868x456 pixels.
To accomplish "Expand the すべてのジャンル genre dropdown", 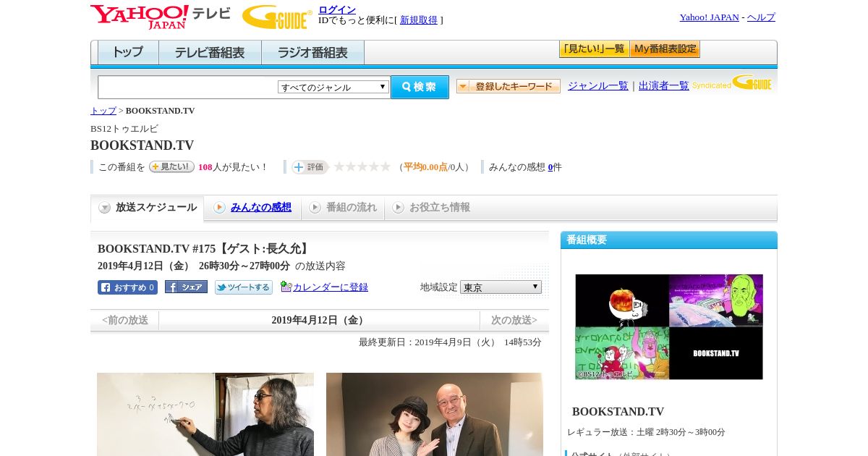I will coord(333,87).
